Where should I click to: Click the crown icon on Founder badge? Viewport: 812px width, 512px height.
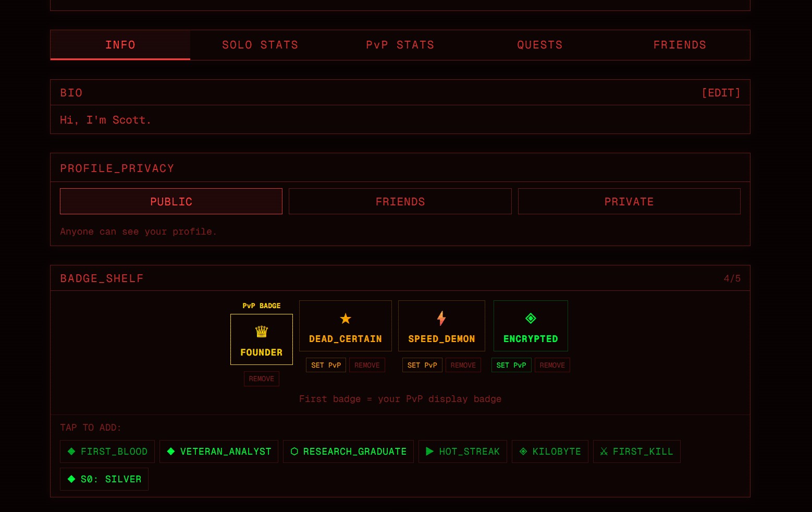261,332
